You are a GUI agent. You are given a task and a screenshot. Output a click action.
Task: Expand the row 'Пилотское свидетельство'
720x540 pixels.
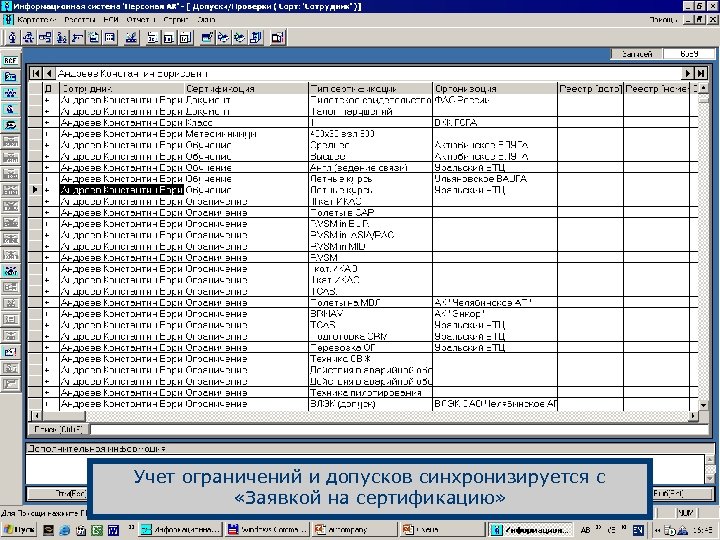(x=47, y=100)
